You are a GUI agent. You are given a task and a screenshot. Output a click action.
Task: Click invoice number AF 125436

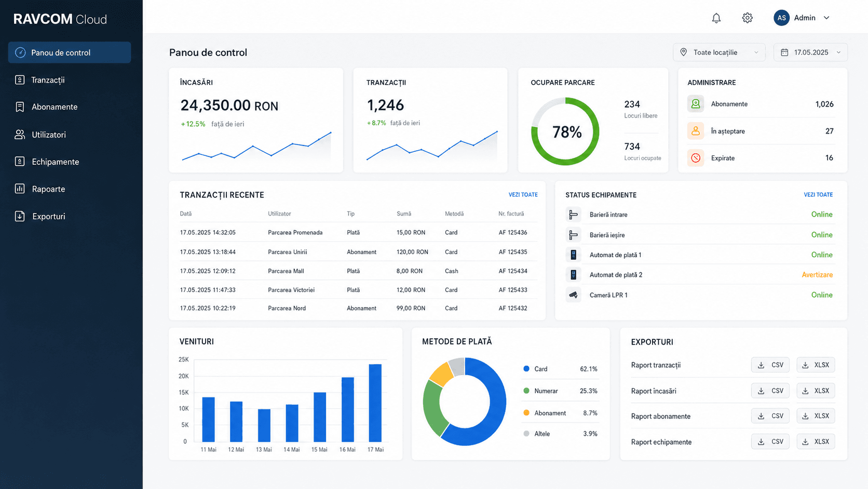pyautogui.click(x=513, y=233)
